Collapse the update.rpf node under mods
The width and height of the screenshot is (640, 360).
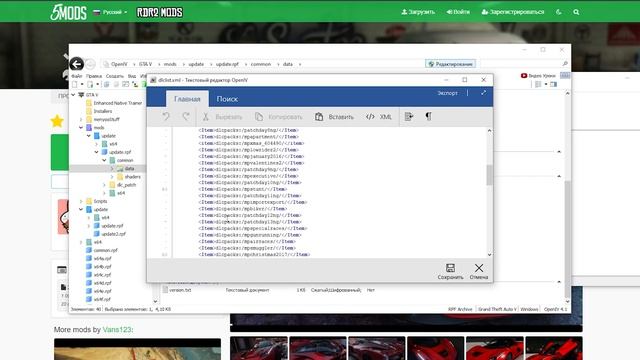[x=96, y=152]
